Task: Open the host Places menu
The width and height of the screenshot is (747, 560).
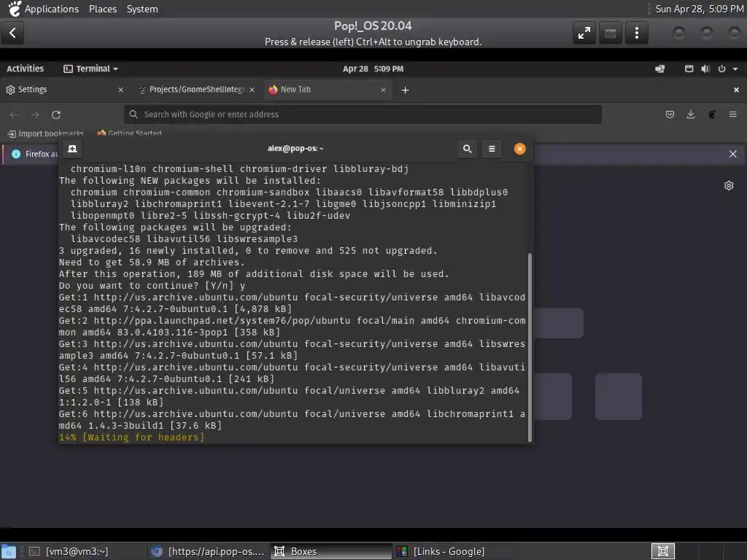Action: (103, 9)
